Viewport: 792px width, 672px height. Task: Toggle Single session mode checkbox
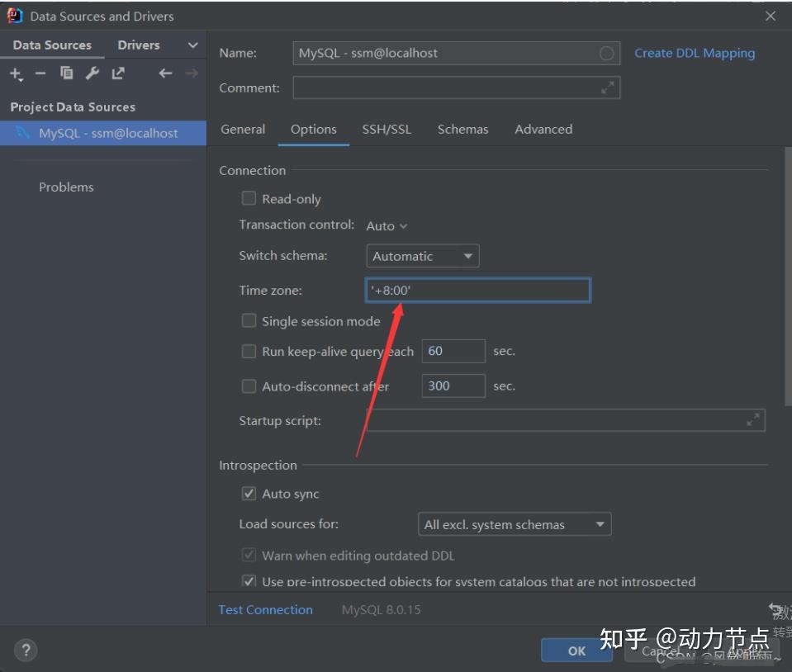pos(249,320)
